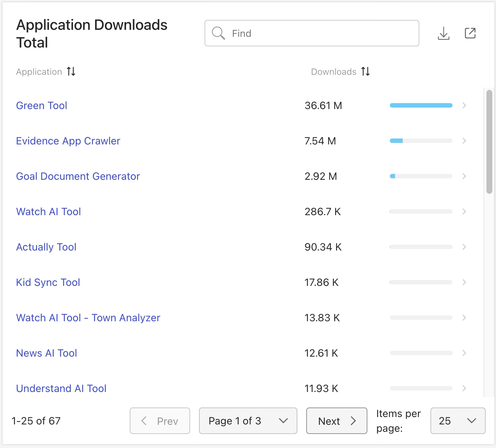Open the Watch AI Tool link
496x448 pixels.
(49, 212)
